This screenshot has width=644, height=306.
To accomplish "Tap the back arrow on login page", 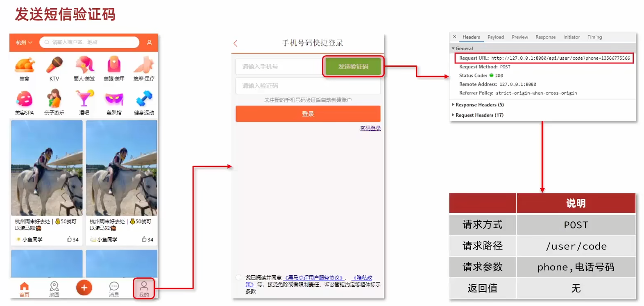I will point(236,43).
